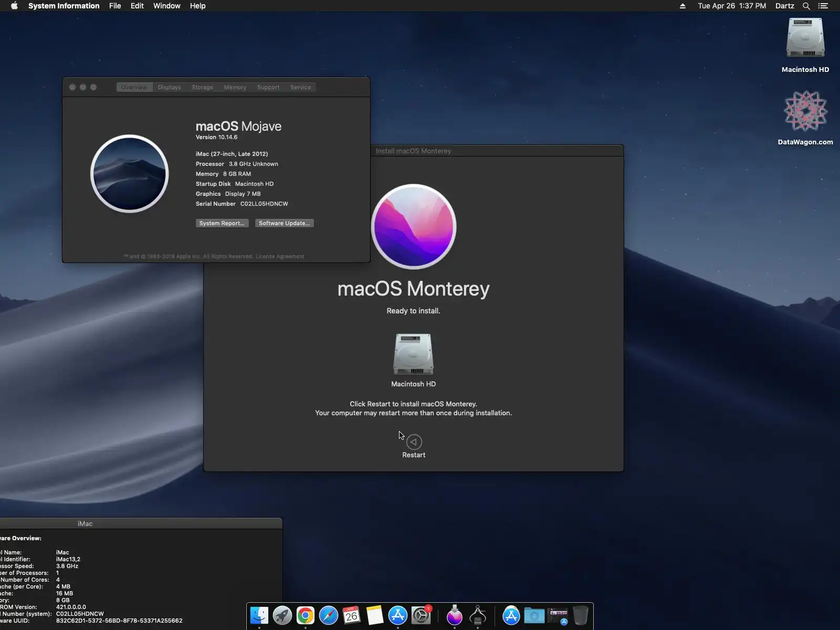This screenshot has height=630, width=840.
Task: Click the 16 MB cache value
Action: pos(65,593)
